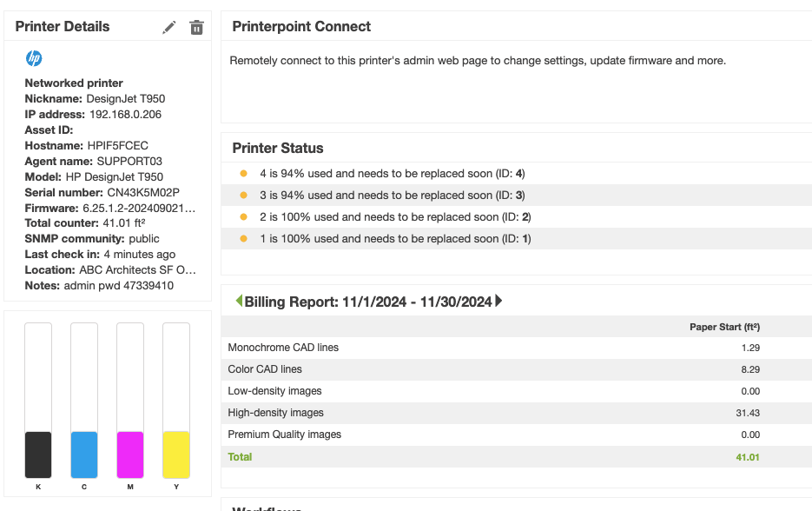
Task: Click the HP logo icon
Action: coord(34,58)
